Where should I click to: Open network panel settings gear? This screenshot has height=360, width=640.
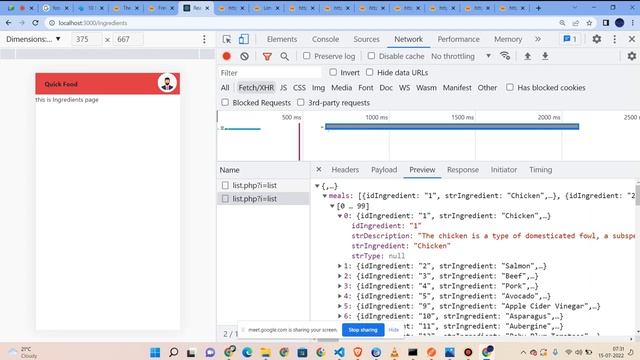(631, 56)
